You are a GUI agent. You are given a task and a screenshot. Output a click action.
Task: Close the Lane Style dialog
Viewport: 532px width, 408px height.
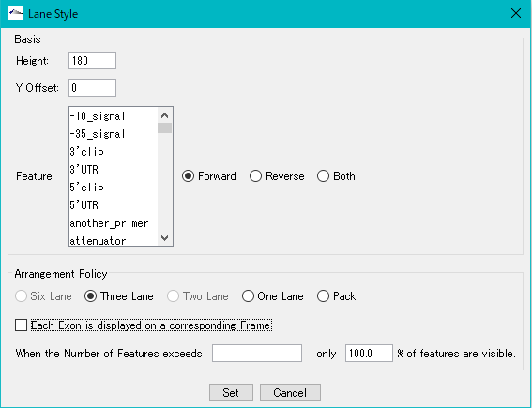point(516,13)
